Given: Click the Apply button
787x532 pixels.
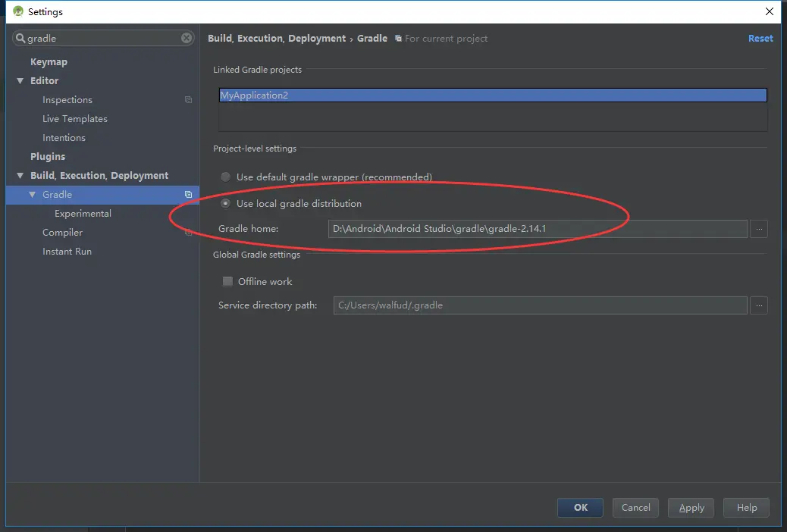Looking at the screenshot, I should 691,508.
